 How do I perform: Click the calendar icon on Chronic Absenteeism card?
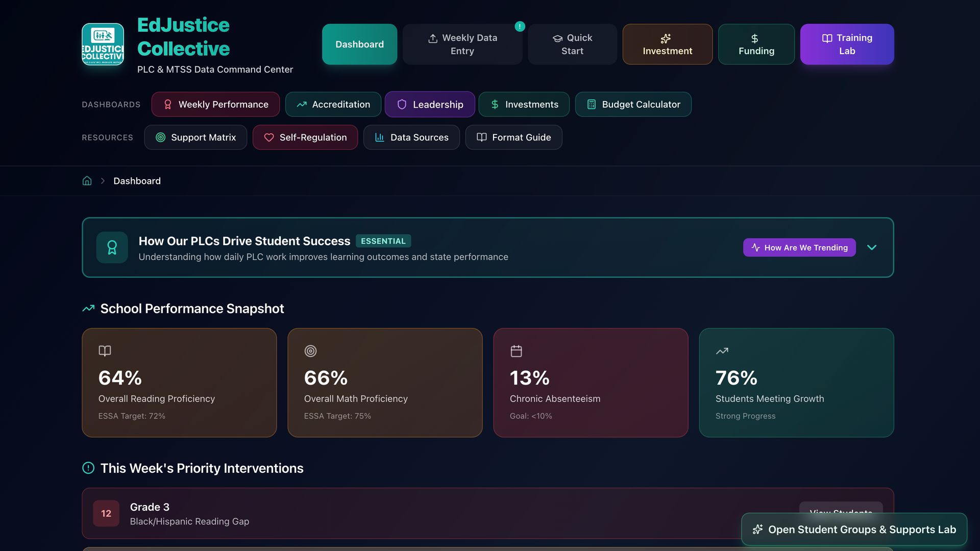pos(516,351)
